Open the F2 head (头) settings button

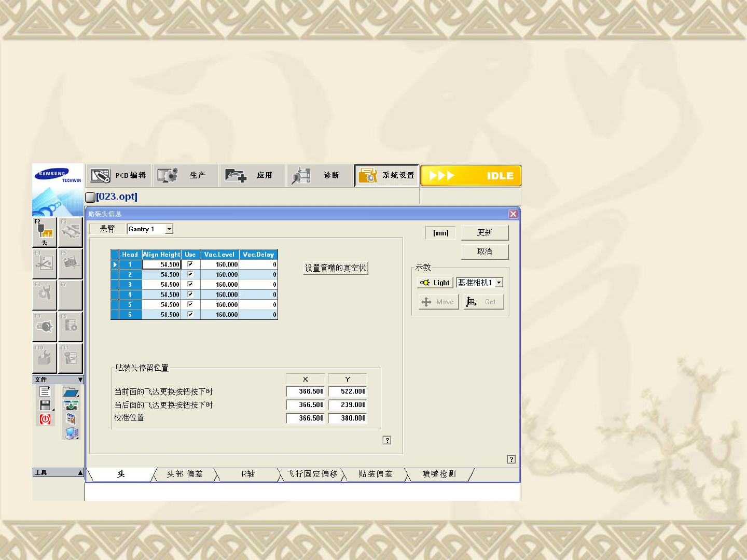(x=45, y=232)
